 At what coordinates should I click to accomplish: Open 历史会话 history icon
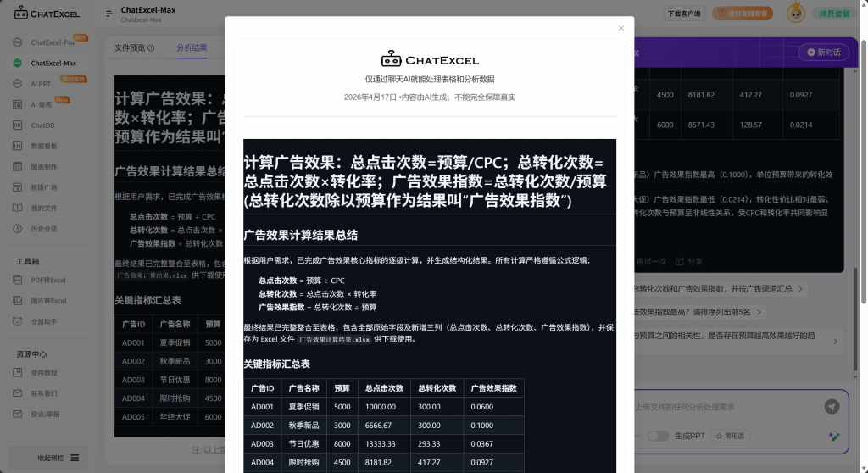click(x=18, y=228)
